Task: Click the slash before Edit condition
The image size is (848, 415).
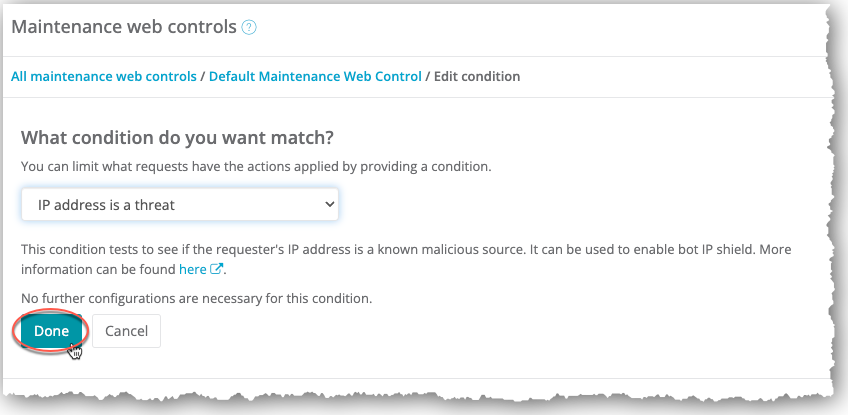Action: (428, 76)
